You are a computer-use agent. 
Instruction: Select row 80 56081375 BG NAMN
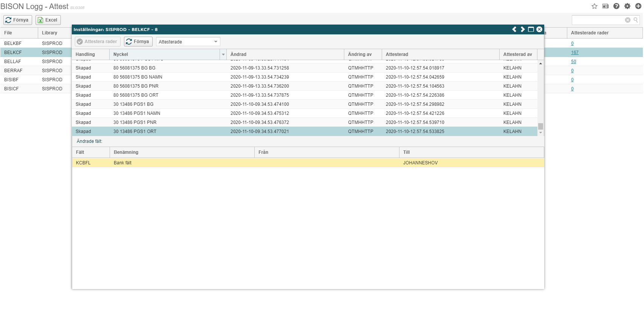(305, 77)
